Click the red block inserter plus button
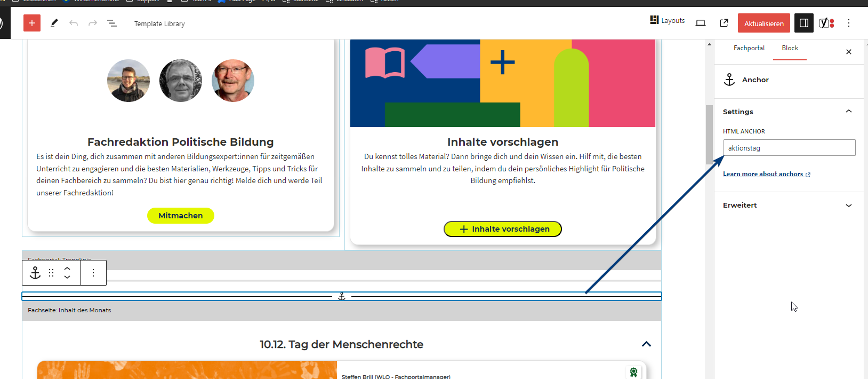 (32, 23)
